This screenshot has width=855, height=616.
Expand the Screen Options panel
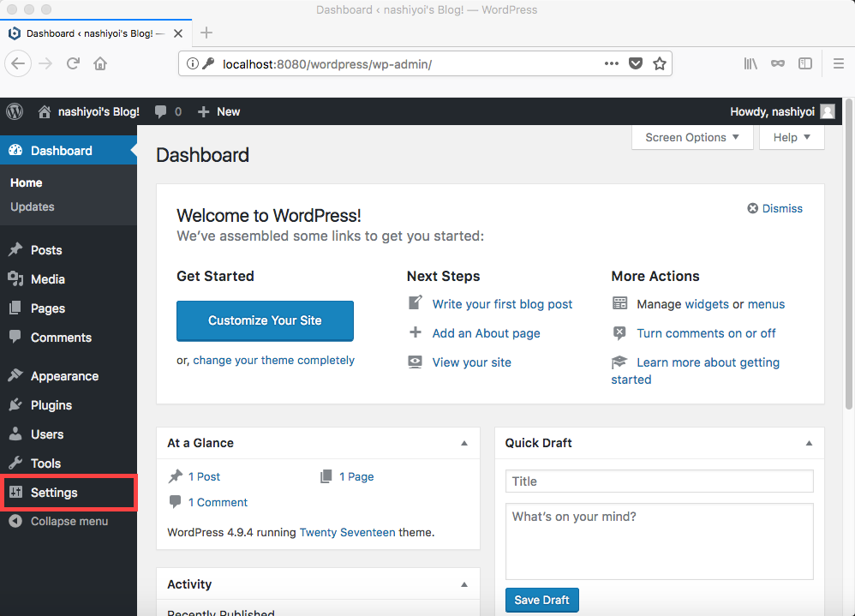coord(692,137)
